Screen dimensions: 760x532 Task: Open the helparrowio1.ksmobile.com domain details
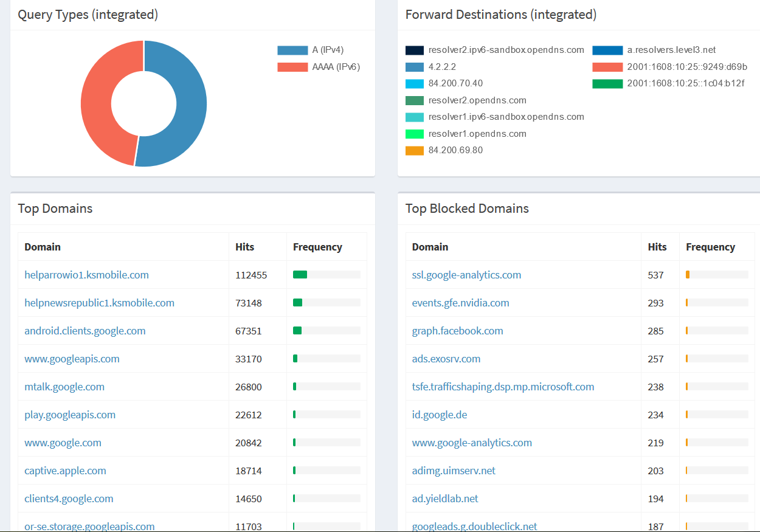tap(86, 274)
